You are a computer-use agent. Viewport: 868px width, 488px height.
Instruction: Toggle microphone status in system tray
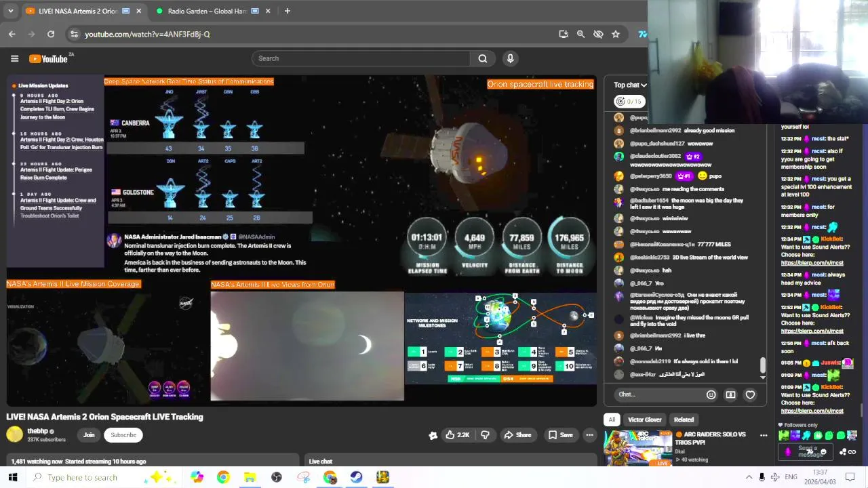tap(762, 477)
